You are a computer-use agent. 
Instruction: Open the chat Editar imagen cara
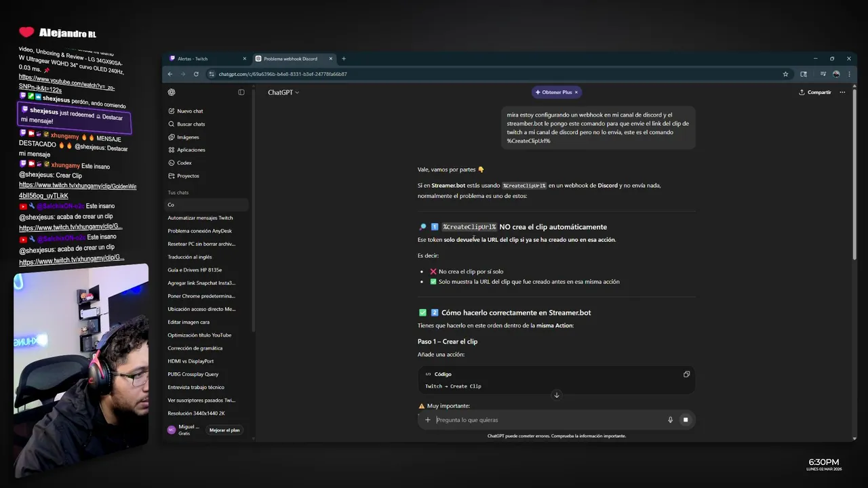pos(208,322)
